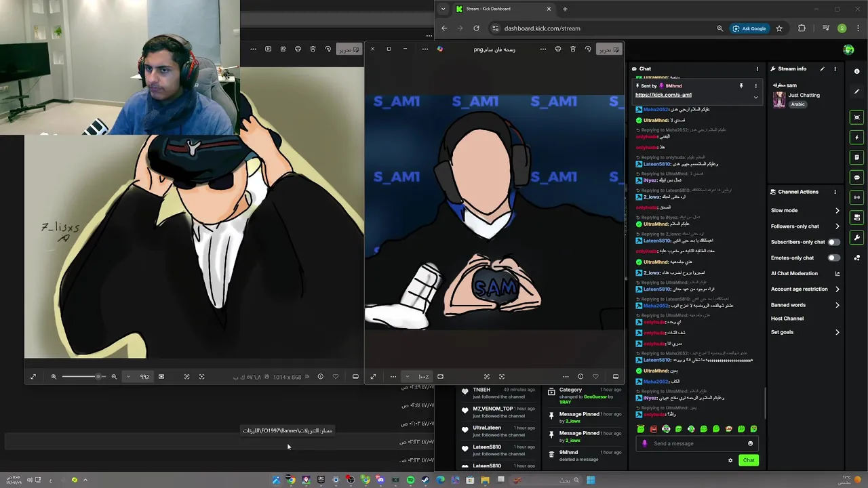
Task: Click the info icon in right sidebar
Action: [x=857, y=72]
